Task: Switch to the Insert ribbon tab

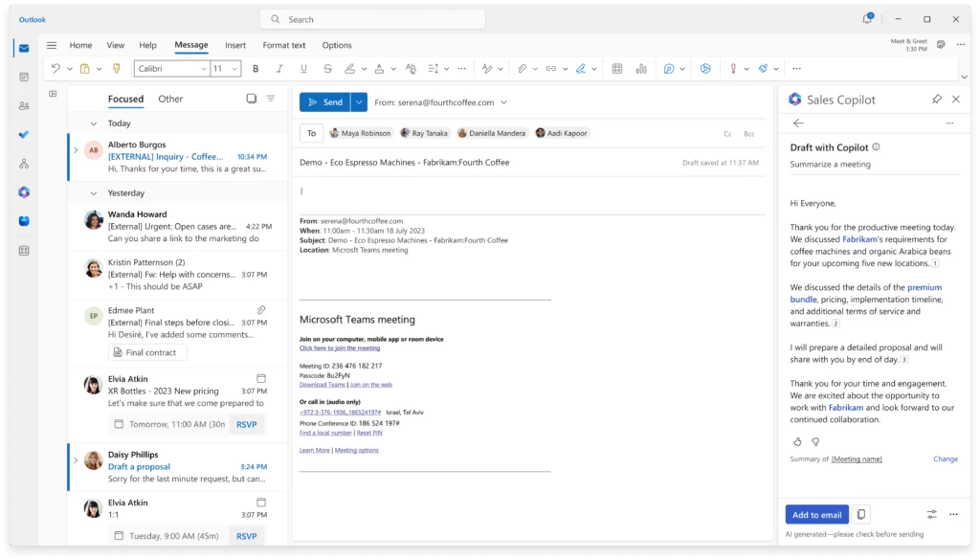Action: (235, 45)
